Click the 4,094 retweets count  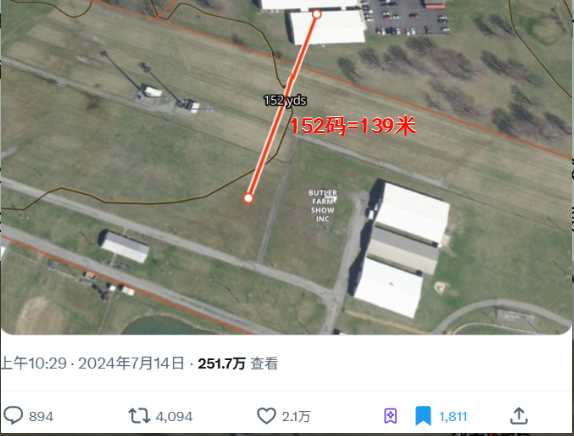(x=174, y=417)
